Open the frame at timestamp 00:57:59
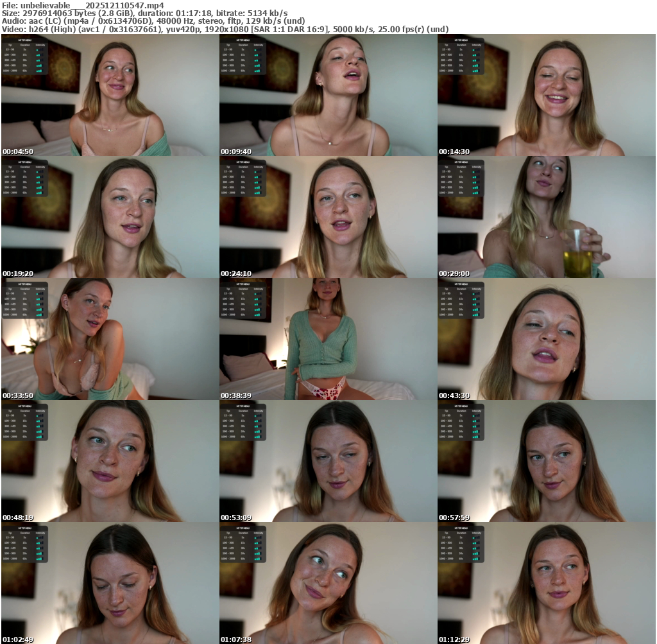The image size is (657, 644). pos(547,461)
